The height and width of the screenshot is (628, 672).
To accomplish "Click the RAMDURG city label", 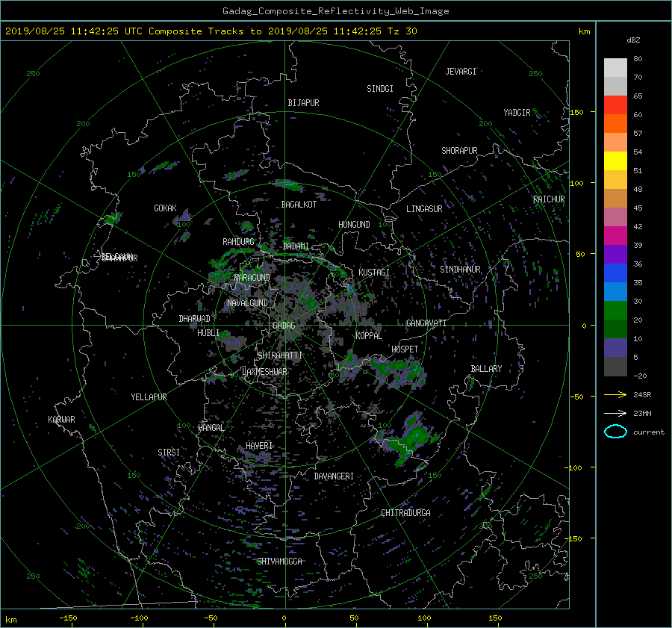I will [238, 242].
